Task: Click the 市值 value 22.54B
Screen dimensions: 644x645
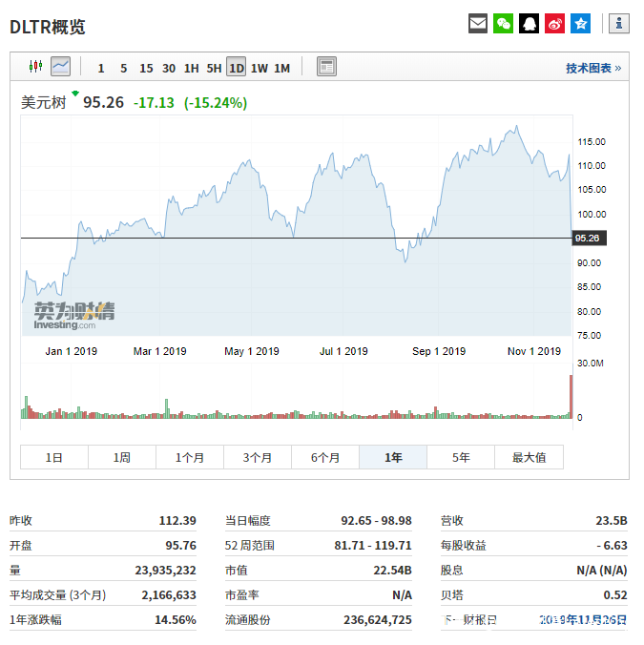Action: (x=393, y=571)
